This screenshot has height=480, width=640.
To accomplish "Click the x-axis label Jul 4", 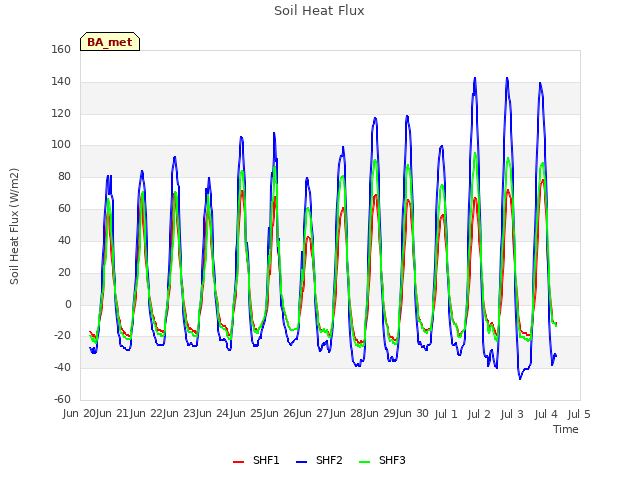I will coord(546,414).
